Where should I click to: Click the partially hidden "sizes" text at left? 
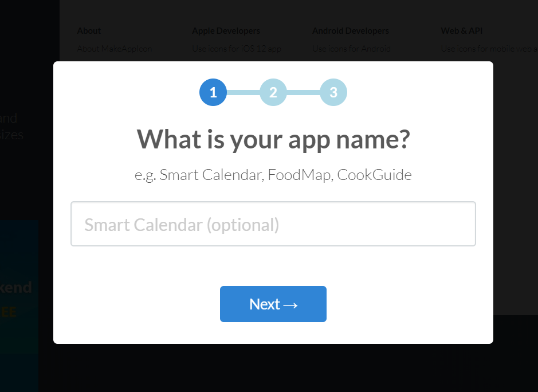click(x=11, y=135)
